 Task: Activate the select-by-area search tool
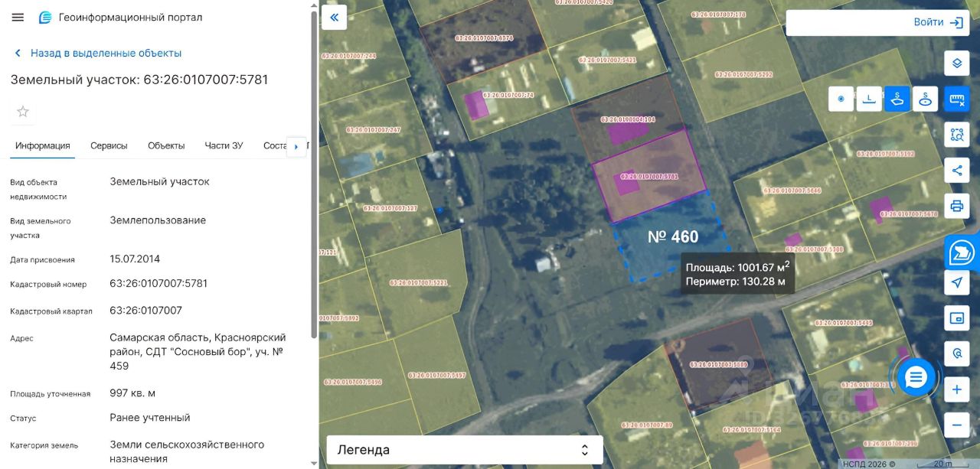click(956, 135)
